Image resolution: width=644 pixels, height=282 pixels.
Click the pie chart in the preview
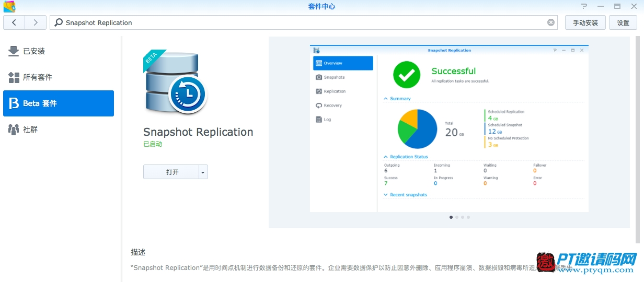(417, 128)
